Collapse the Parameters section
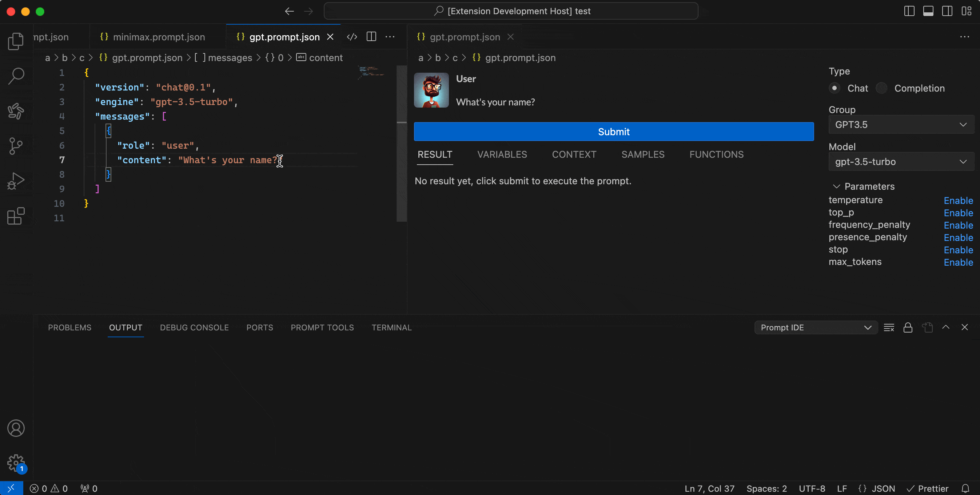Image resolution: width=980 pixels, height=495 pixels. [836, 187]
